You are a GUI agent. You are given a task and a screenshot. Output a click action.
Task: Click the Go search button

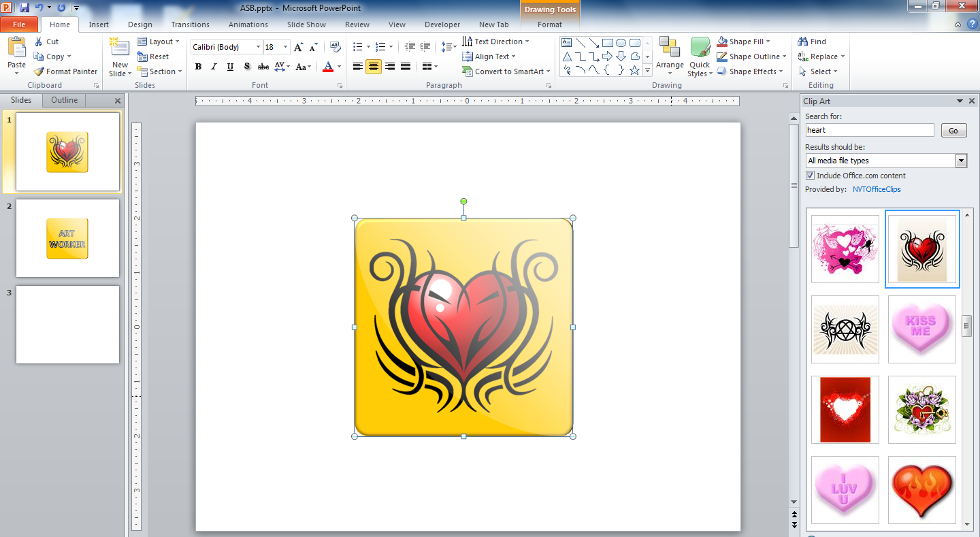(x=953, y=131)
